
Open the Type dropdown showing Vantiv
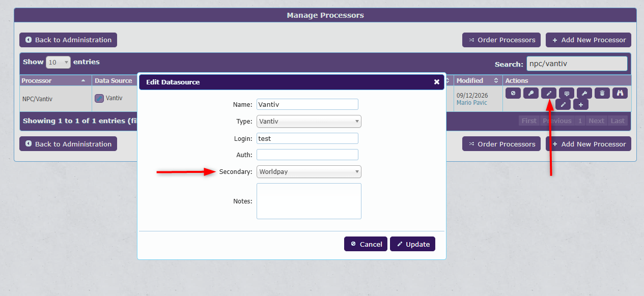309,121
